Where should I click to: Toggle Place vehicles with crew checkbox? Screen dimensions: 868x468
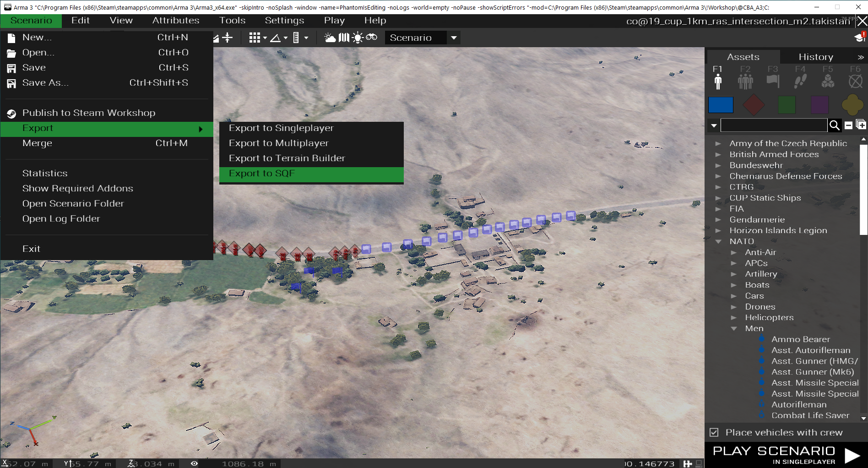click(x=714, y=432)
